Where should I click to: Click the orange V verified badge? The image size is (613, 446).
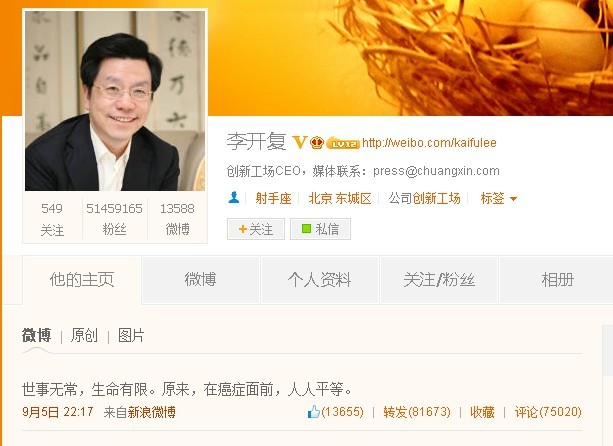[x=300, y=142]
